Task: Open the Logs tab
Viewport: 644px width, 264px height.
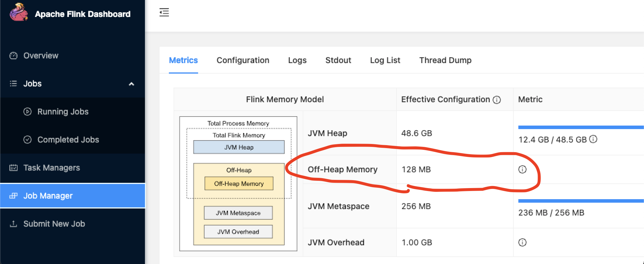Action: pos(297,60)
